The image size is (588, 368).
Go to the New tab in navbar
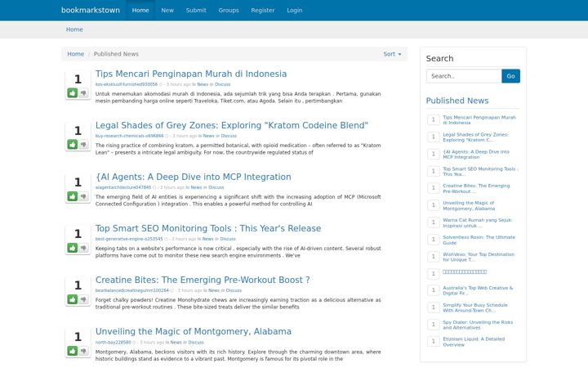coord(167,10)
